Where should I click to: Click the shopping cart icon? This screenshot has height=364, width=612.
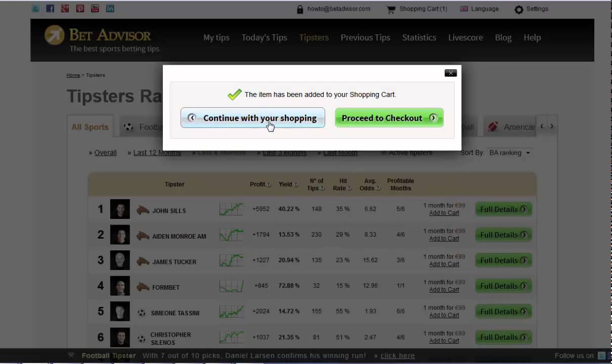[390, 9]
